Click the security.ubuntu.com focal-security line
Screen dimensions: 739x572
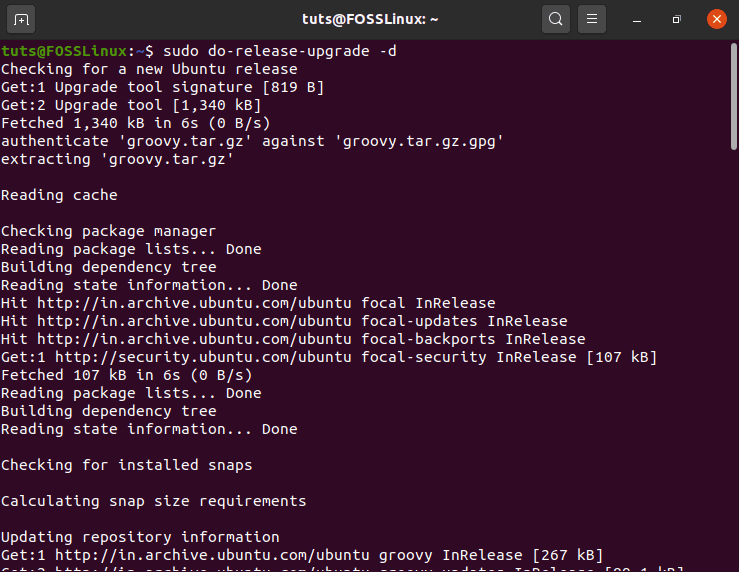coord(329,357)
